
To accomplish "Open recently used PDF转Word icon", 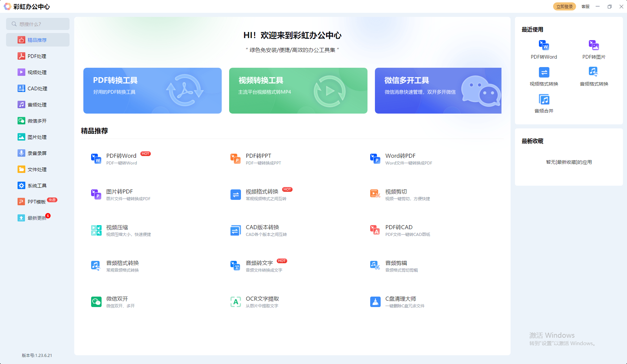I will [544, 45].
